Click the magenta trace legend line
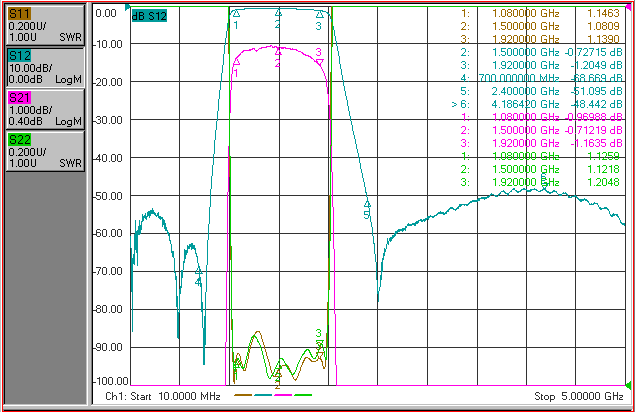Viewport: 635px width, 412px height. [283, 395]
